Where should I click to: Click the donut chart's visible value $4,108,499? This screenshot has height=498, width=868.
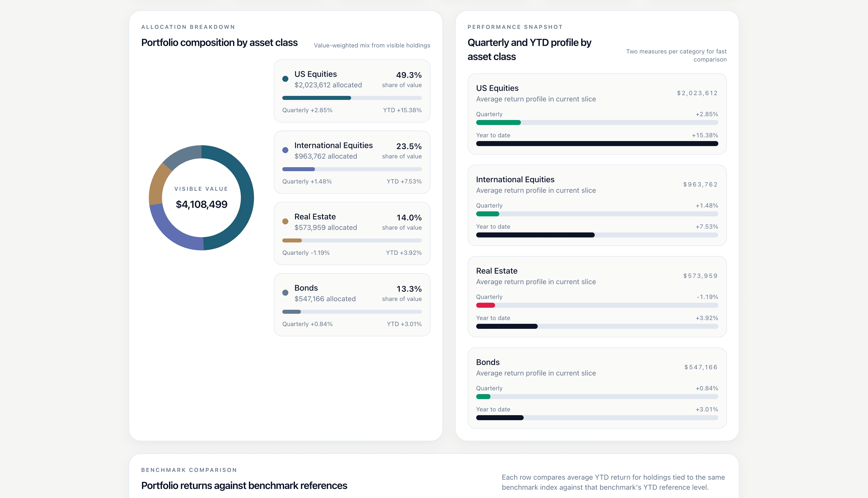[x=201, y=204]
